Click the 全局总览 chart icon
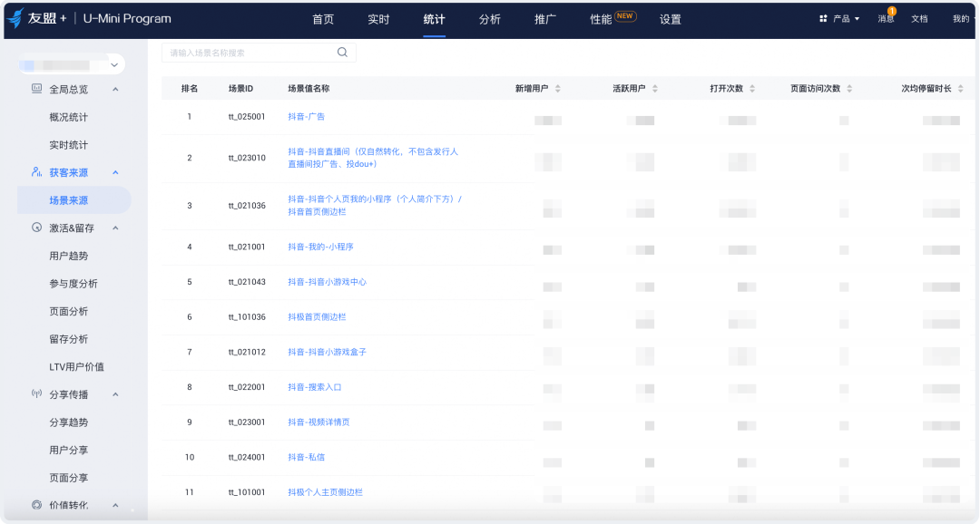980x524 pixels. tap(37, 90)
